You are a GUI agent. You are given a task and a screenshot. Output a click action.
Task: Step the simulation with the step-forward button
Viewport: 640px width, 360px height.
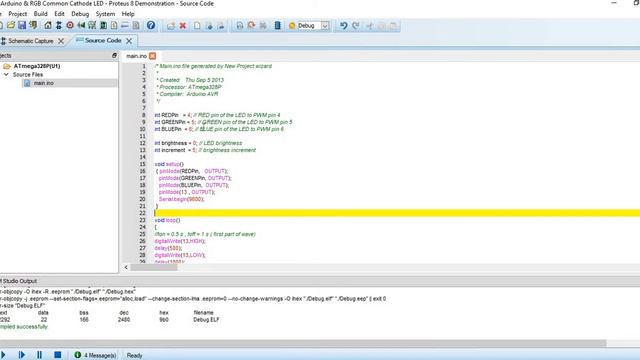[22, 355]
